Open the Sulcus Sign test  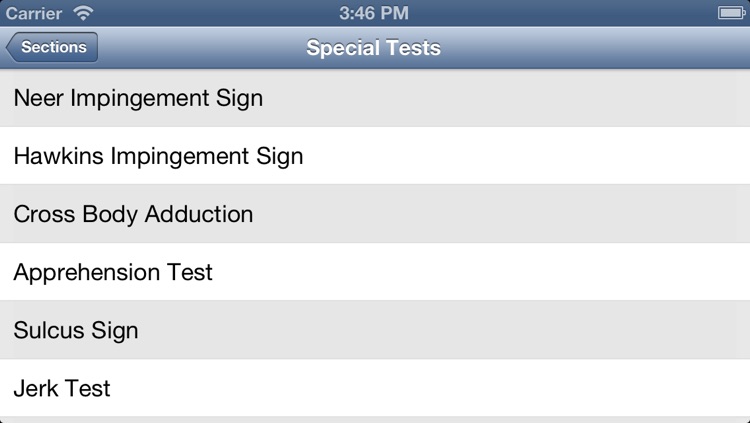click(375, 330)
